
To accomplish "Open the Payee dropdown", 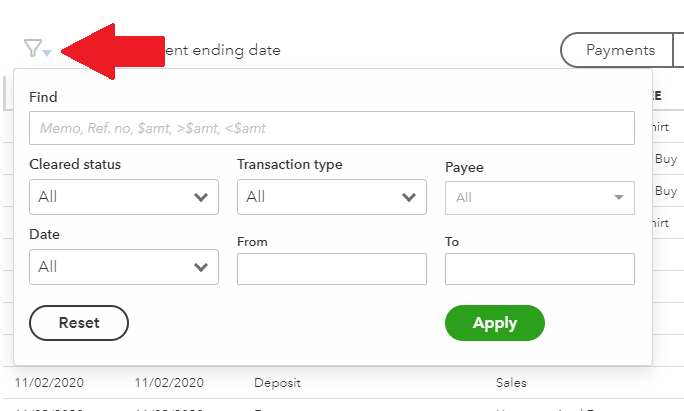I will pos(539,197).
